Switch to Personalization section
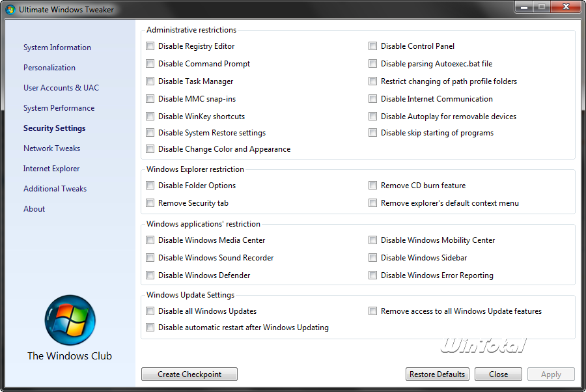This screenshot has height=392, width=586. [x=49, y=68]
